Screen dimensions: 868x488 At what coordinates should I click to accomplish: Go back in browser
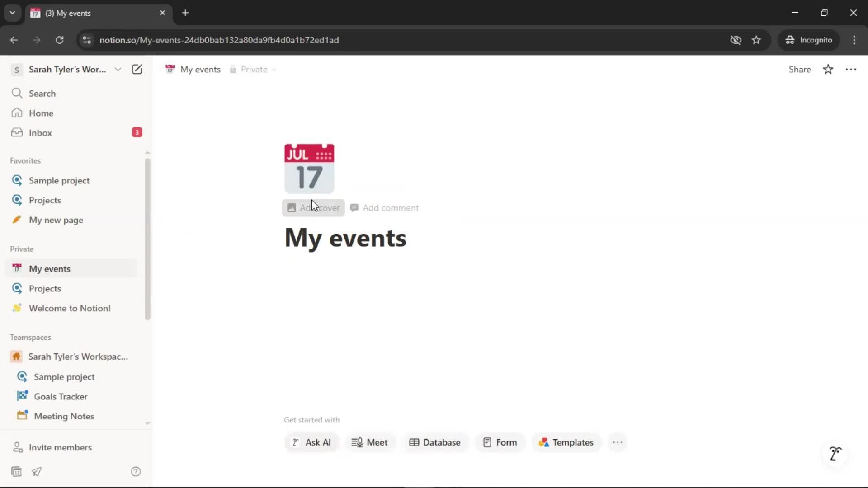[14, 40]
